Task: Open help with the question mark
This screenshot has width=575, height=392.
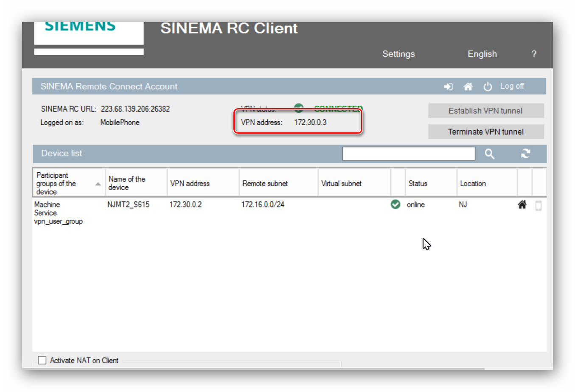Action: tap(534, 54)
